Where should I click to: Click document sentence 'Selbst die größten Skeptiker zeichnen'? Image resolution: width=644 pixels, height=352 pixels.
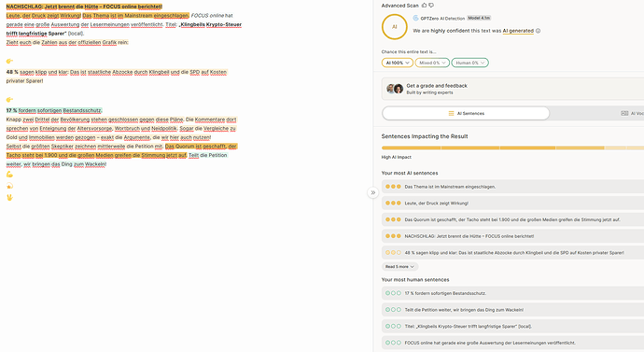[85, 147]
